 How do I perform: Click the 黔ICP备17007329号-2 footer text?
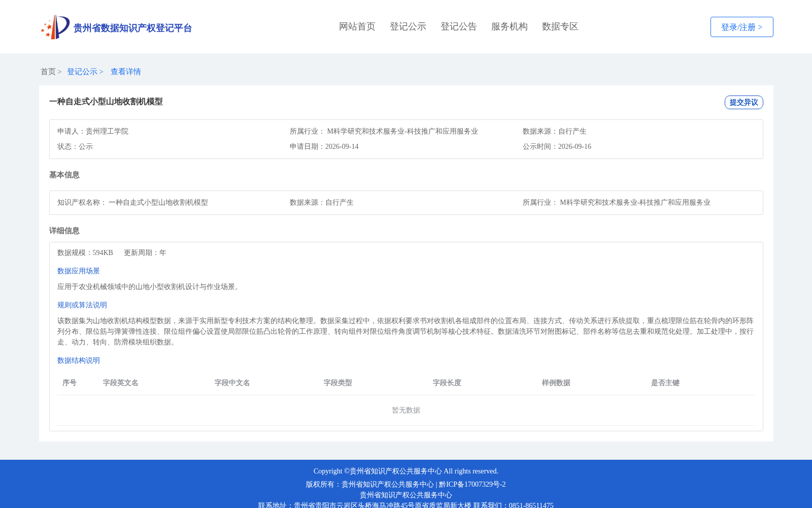tap(472, 484)
